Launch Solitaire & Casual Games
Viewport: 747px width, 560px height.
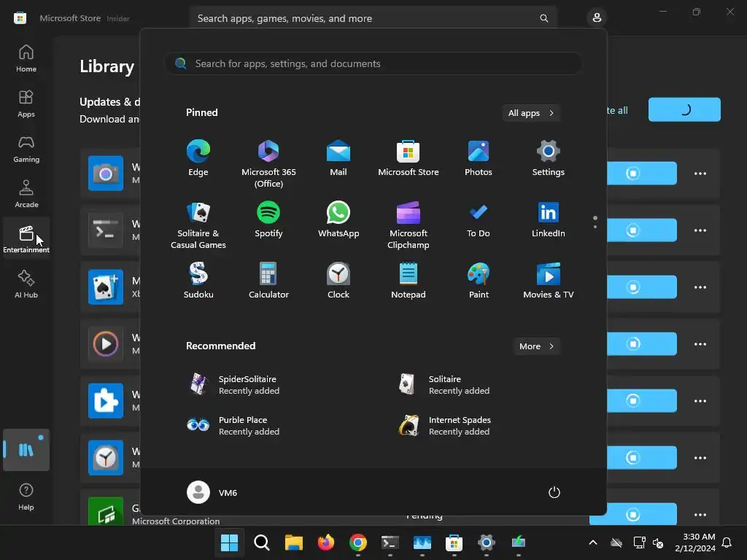coord(198,225)
